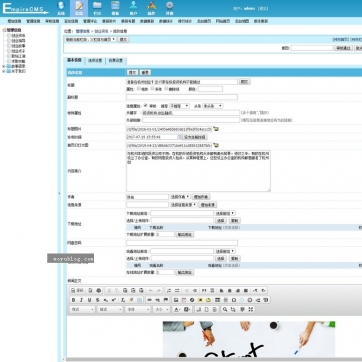Check the strikethrough title attribute checkbox
This screenshot has width=362, height=362.
click(x=166, y=89)
